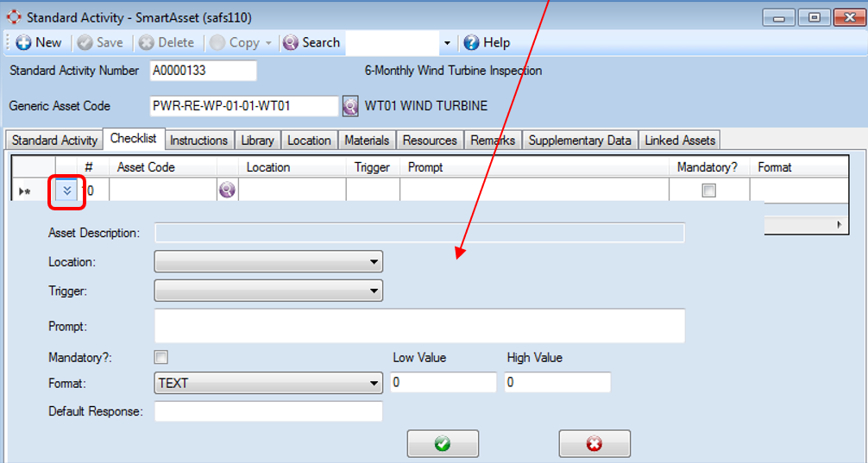The height and width of the screenshot is (463, 868).
Task: Click the Asset Code grid cell
Action: (x=163, y=191)
